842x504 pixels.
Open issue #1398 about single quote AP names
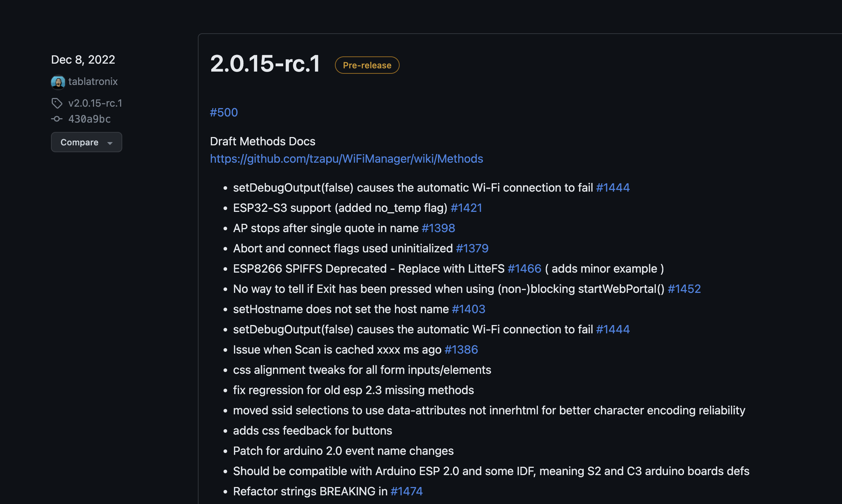point(438,228)
